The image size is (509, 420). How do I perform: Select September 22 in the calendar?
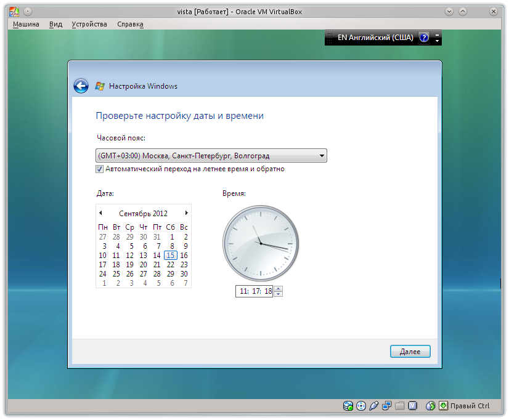(x=171, y=265)
